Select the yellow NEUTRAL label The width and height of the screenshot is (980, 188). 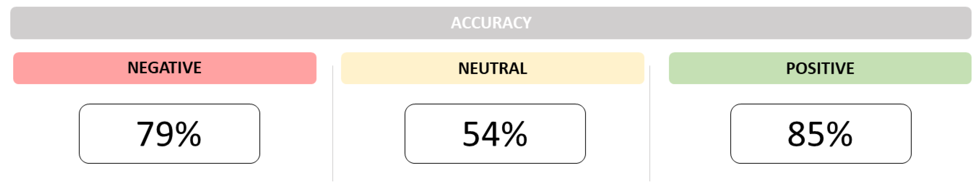pyautogui.click(x=493, y=68)
